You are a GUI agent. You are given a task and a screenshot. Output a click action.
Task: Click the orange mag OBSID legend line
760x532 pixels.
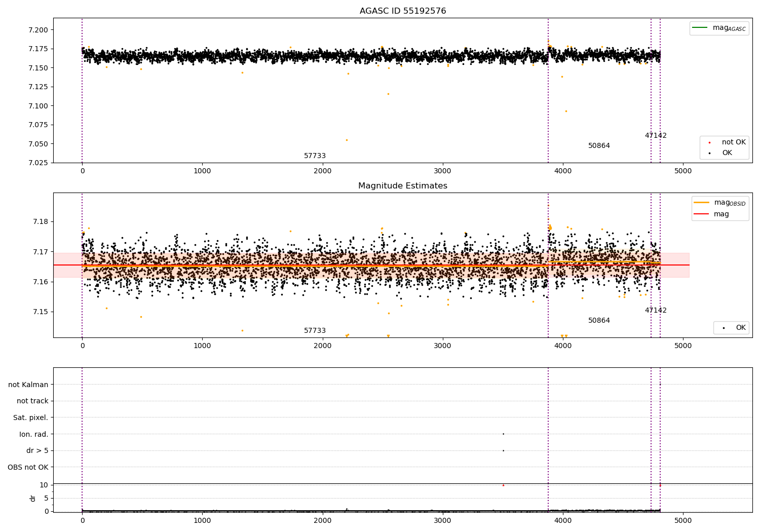tap(701, 203)
